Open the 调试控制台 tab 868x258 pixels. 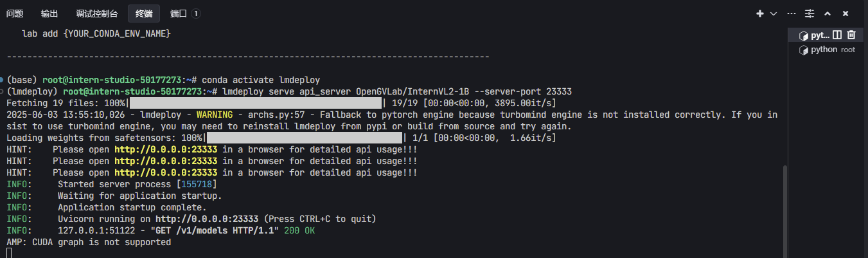pos(97,14)
